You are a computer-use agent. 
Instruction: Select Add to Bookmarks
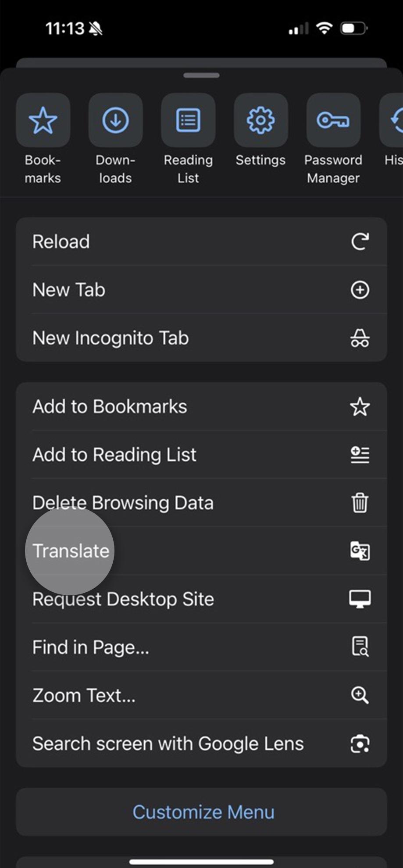109,406
